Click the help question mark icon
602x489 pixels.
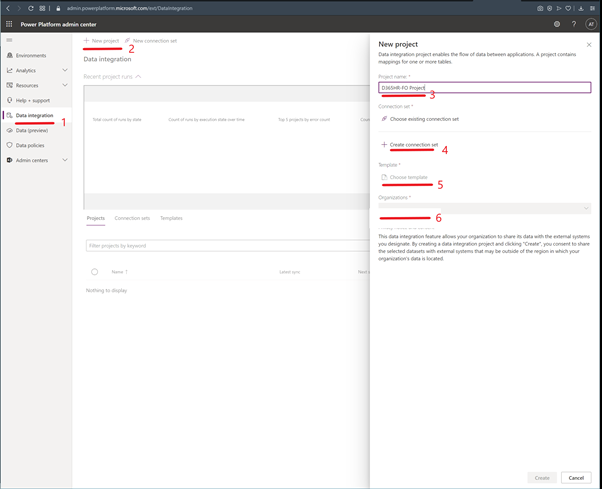pos(574,24)
